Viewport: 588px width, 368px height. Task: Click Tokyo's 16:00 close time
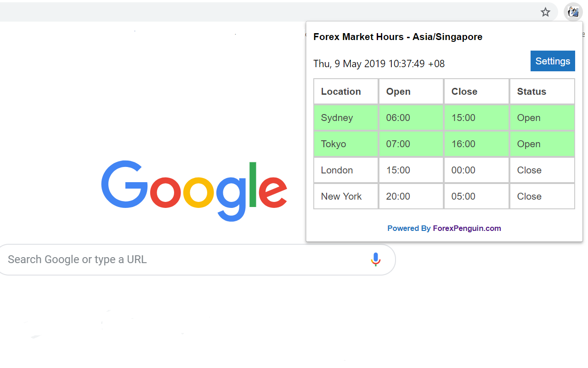pos(476,144)
